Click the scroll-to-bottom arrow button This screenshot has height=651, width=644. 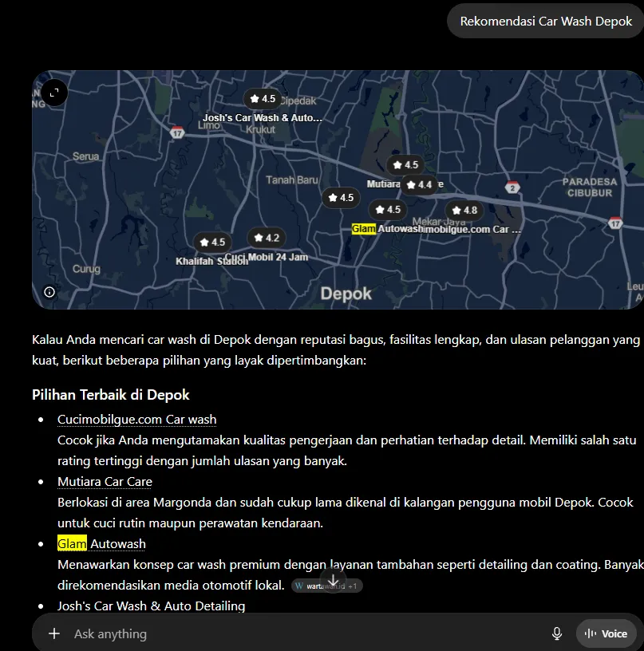(x=333, y=581)
